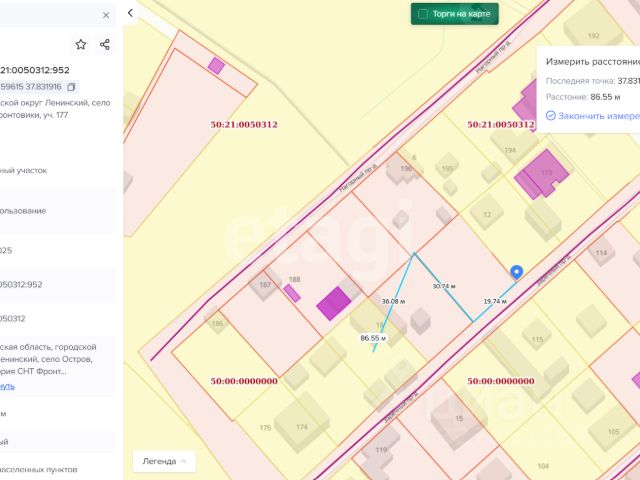Click coordinates text '37.831916' in panel

pyautogui.click(x=43, y=87)
